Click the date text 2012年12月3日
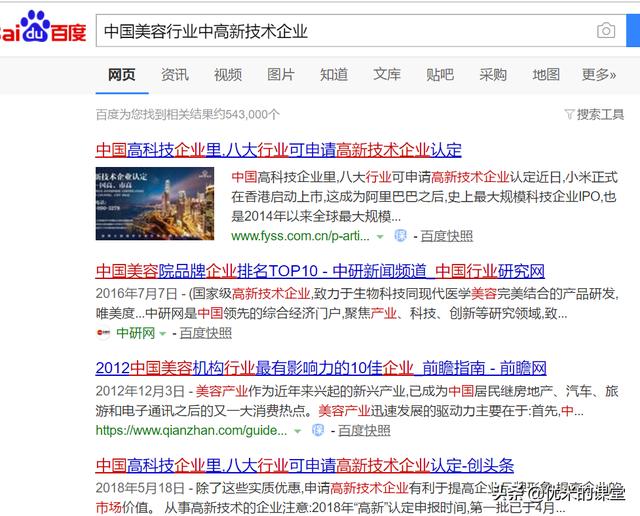640x516 pixels. 140,391
